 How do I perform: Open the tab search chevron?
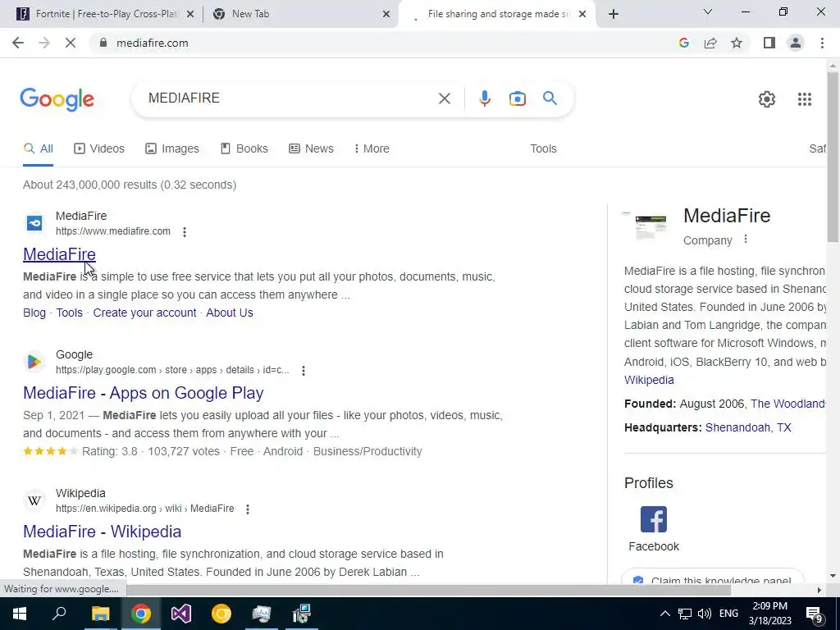(707, 11)
